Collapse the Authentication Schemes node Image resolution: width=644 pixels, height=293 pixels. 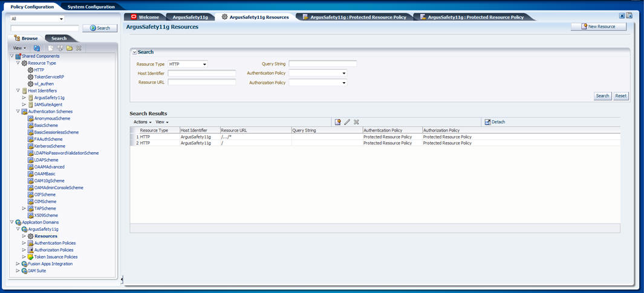pyautogui.click(x=18, y=112)
